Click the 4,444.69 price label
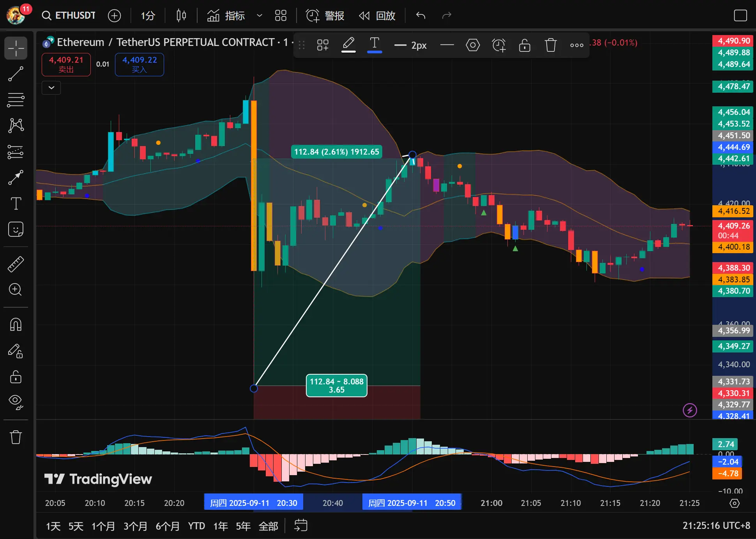Viewport: 756px width, 539px height. point(733,147)
